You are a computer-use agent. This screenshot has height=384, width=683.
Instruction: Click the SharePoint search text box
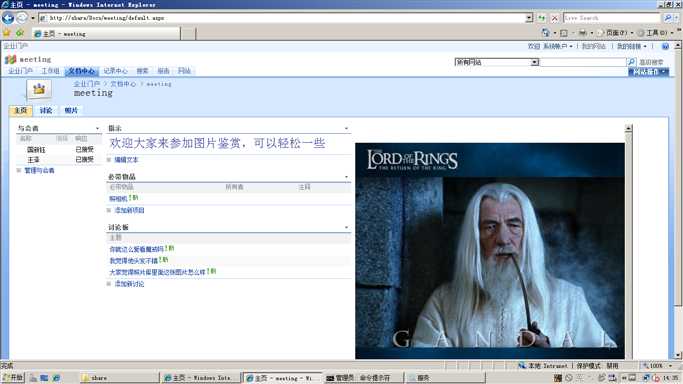click(x=583, y=62)
